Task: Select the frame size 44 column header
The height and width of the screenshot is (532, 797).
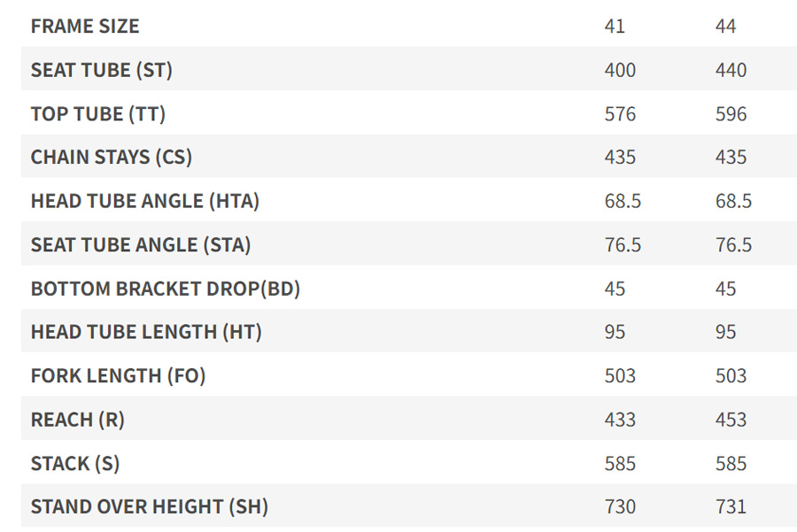Action: 726,27
